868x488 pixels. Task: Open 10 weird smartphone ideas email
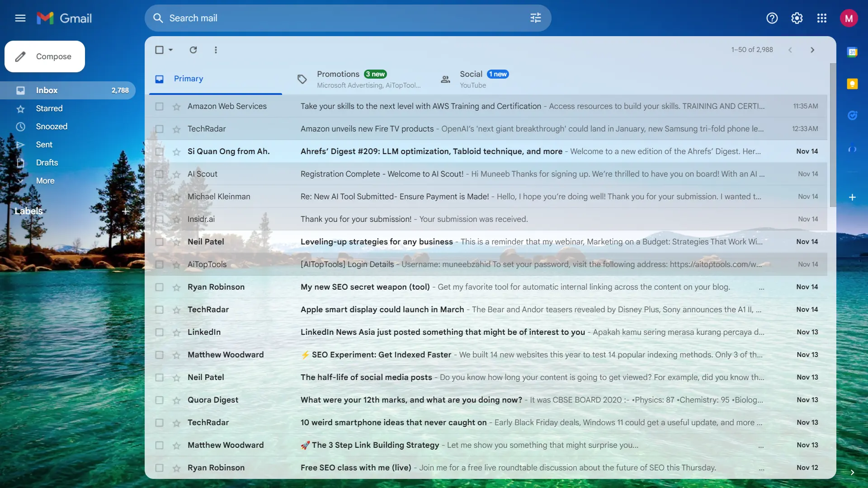click(486, 422)
